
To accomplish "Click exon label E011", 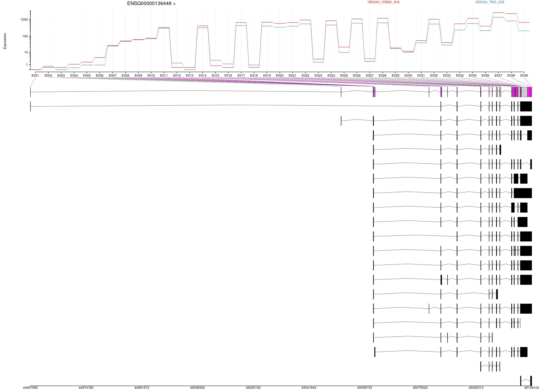I will (x=164, y=75).
